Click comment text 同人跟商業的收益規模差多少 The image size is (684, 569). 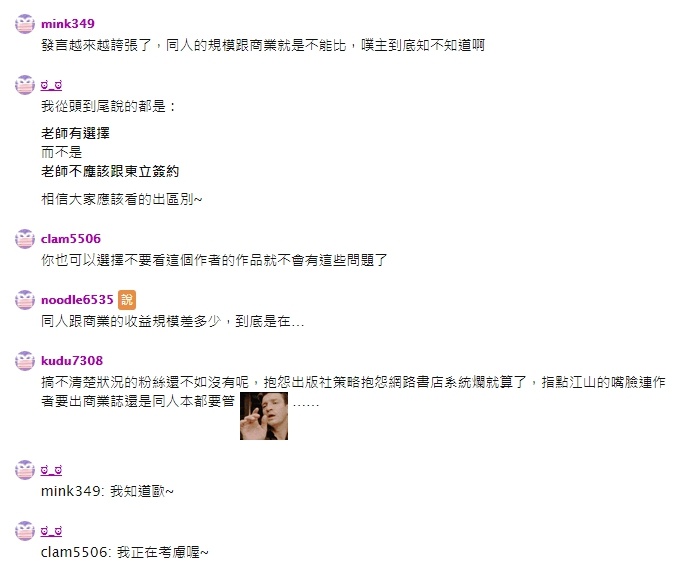click(x=131, y=322)
